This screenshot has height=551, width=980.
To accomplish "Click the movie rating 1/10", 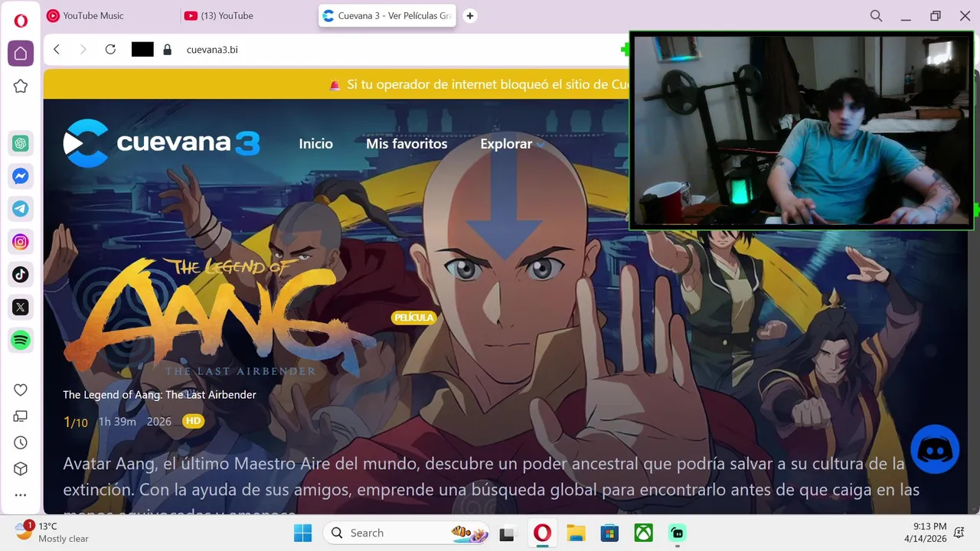I will (x=75, y=422).
